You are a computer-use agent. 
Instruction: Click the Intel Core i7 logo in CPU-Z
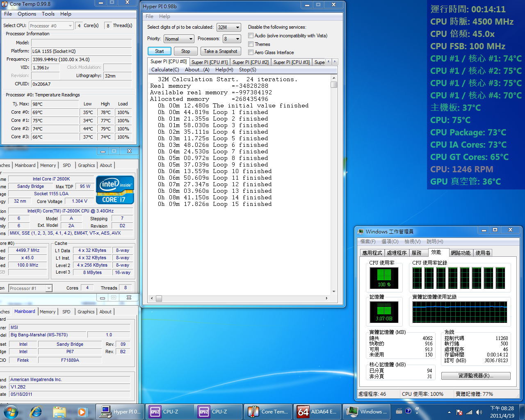pyautogui.click(x=115, y=189)
